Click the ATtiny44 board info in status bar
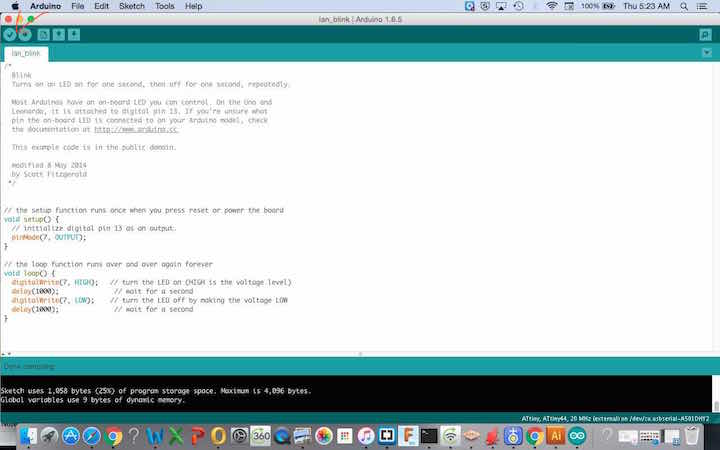720x450 pixels. pos(615,419)
